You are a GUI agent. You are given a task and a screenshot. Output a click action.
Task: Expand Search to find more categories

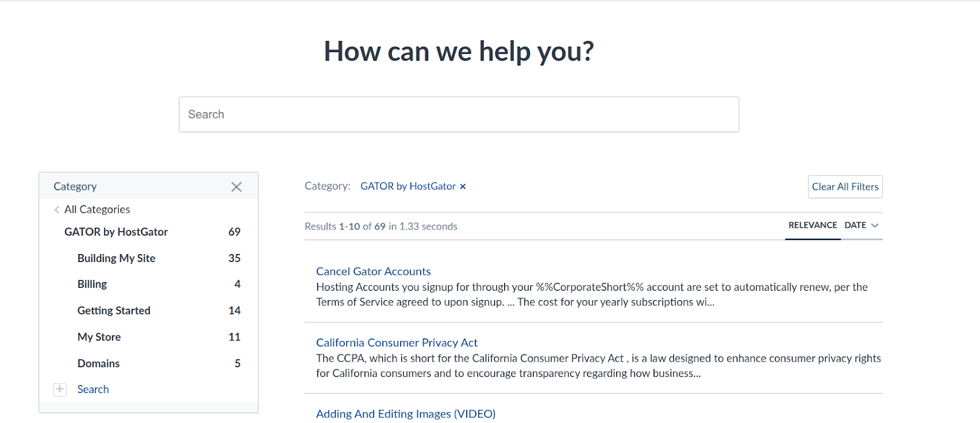point(93,389)
